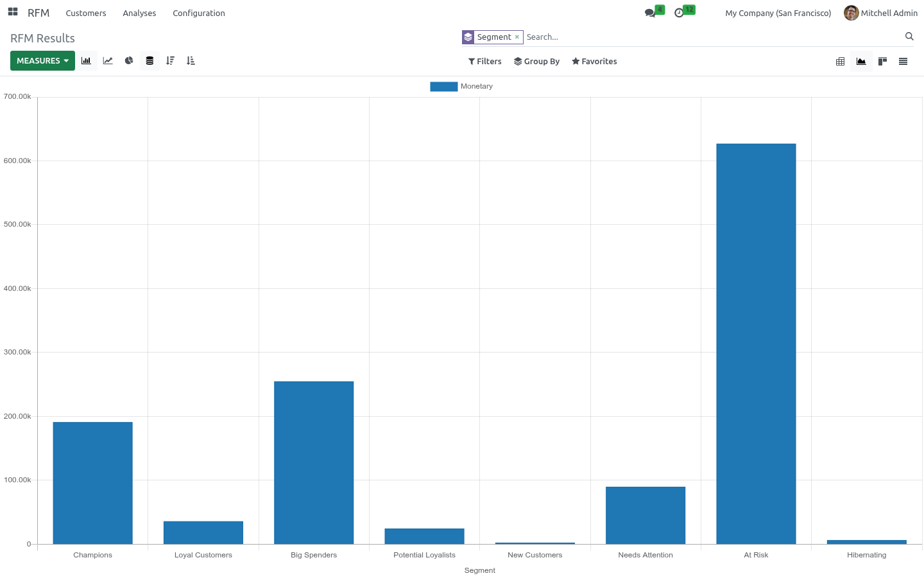This screenshot has width=924, height=578.
Task: Click the RFM Results breadcrumb title
Action: [x=42, y=39]
